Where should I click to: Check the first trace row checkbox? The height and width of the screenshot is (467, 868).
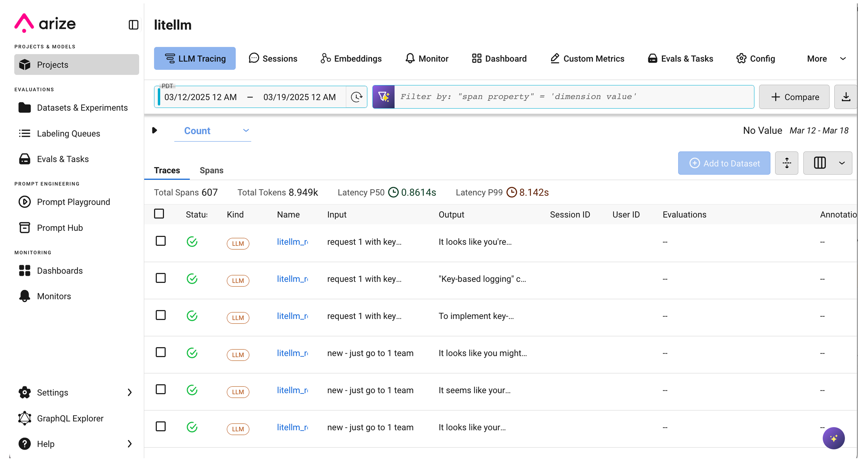pos(161,241)
